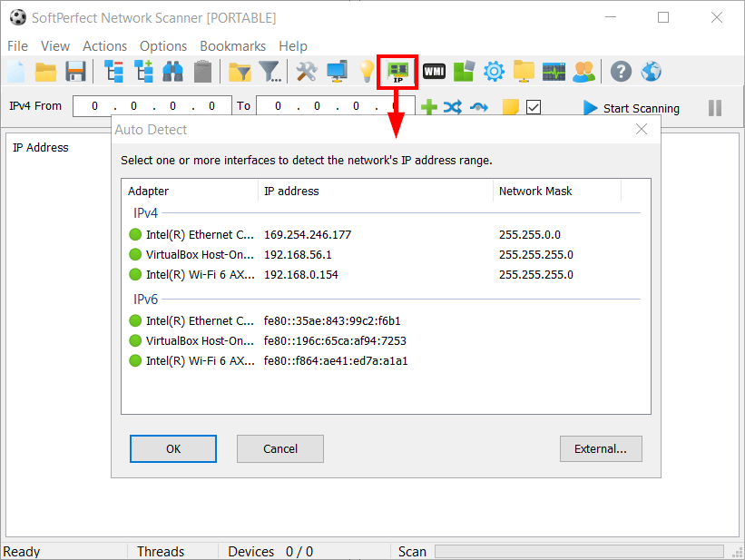This screenshot has width=745, height=560.
Task: Click the IP address column header in dialog
Action: [376, 192]
